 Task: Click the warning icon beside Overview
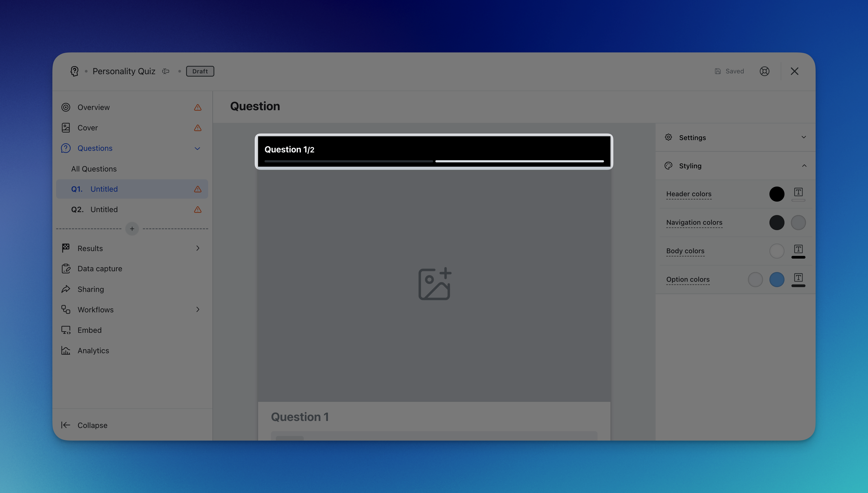198,107
